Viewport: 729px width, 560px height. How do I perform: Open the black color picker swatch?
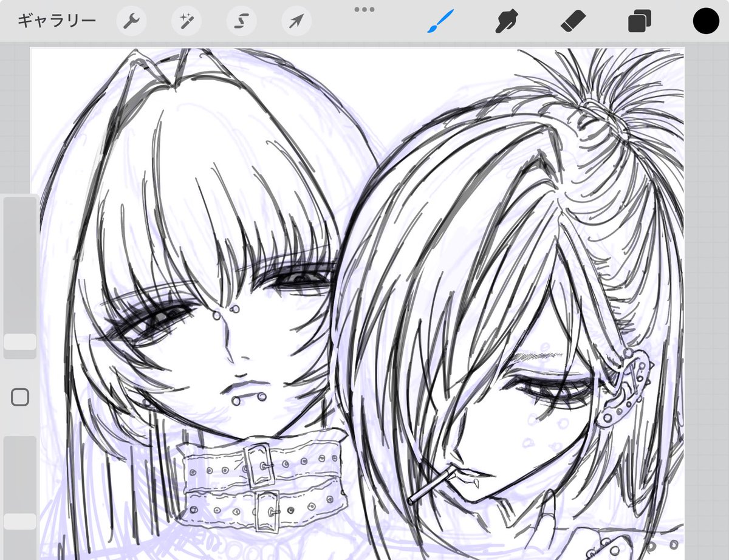(706, 22)
